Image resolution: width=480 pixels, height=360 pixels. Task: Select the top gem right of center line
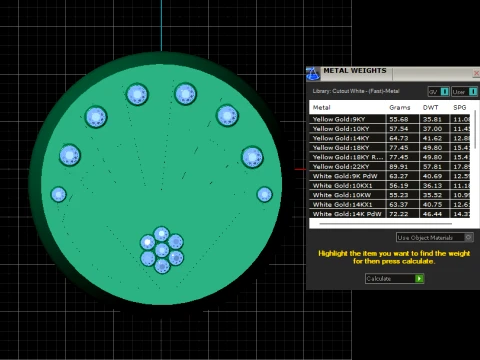pos(185,94)
